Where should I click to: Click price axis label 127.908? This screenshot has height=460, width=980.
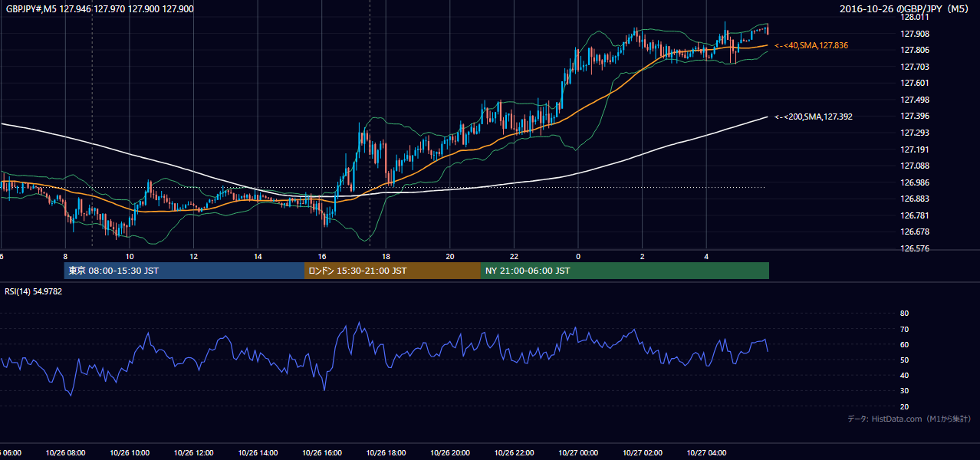click(x=916, y=34)
